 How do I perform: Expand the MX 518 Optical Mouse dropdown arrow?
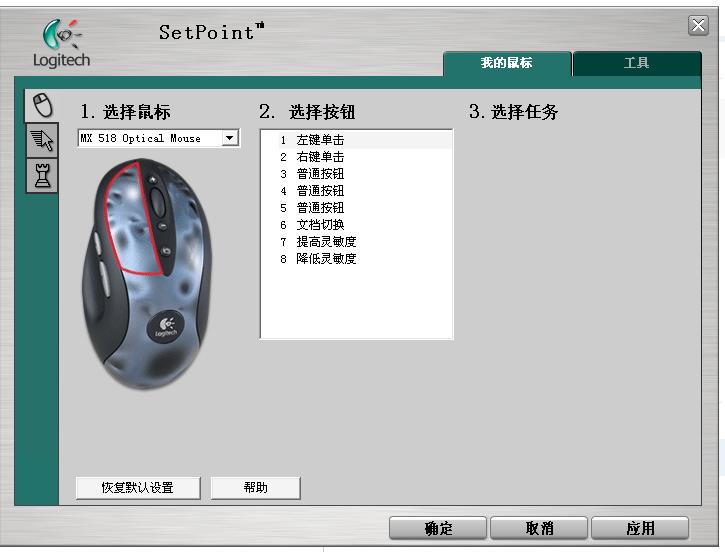(229, 138)
